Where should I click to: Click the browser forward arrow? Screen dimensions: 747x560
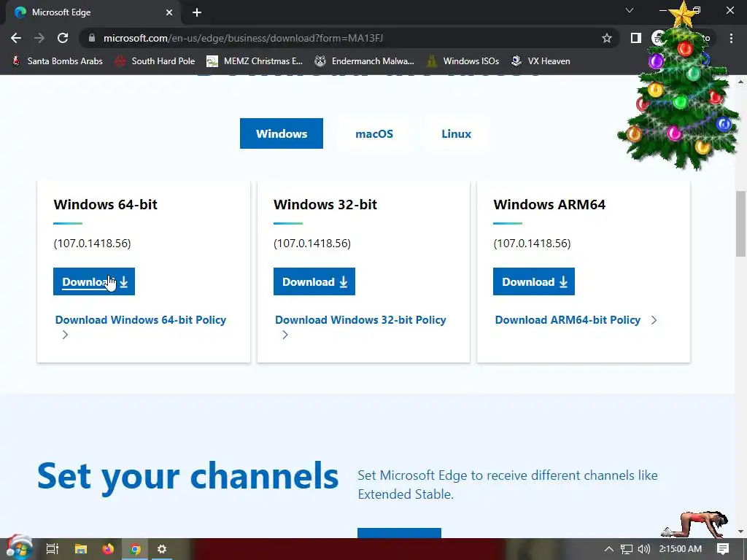point(39,38)
